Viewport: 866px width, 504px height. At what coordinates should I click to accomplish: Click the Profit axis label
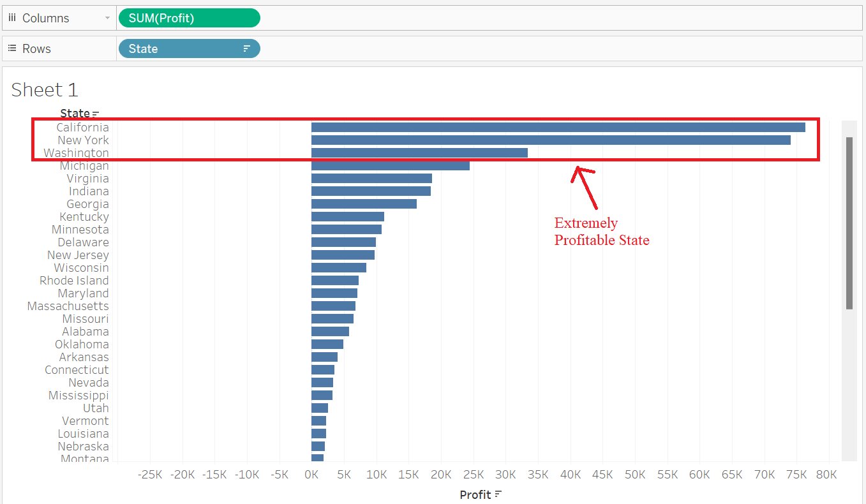point(478,494)
